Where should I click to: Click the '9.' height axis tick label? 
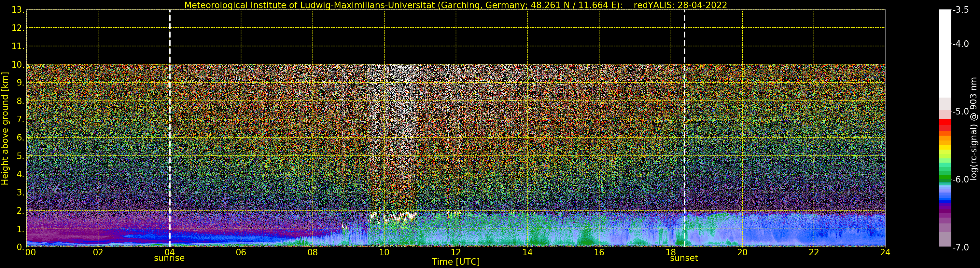(20, 83)
